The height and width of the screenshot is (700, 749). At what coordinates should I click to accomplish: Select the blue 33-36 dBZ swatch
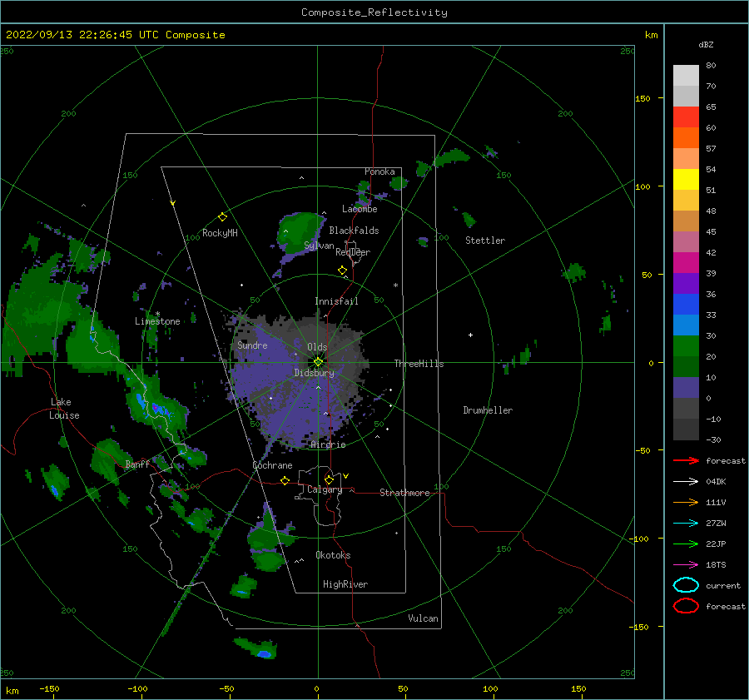point(686,304)
